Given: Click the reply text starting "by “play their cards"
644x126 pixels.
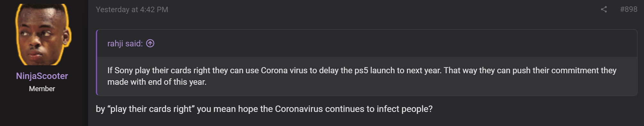Looking at the screenshot, I should coord(264,109).
